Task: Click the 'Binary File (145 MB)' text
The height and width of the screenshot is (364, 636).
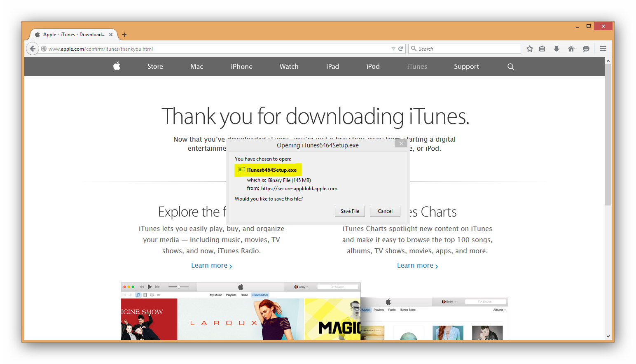Action: [290, 180]
